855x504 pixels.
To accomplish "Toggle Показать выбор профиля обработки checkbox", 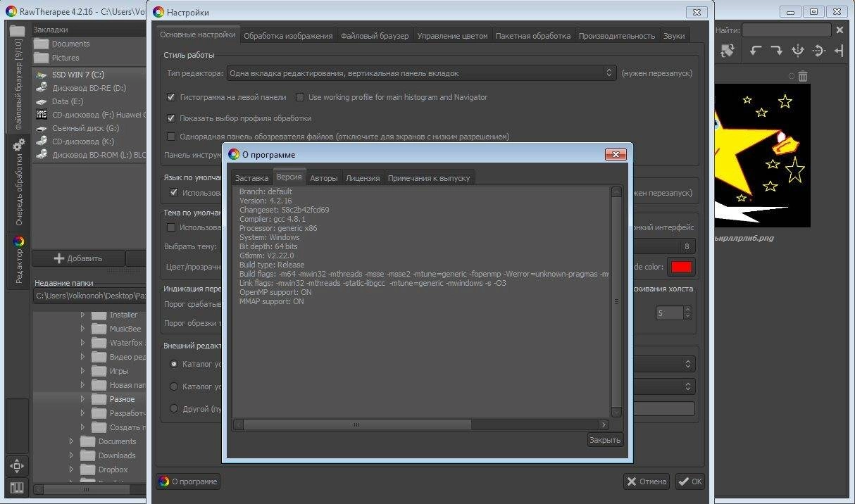I will click(171, 118).
